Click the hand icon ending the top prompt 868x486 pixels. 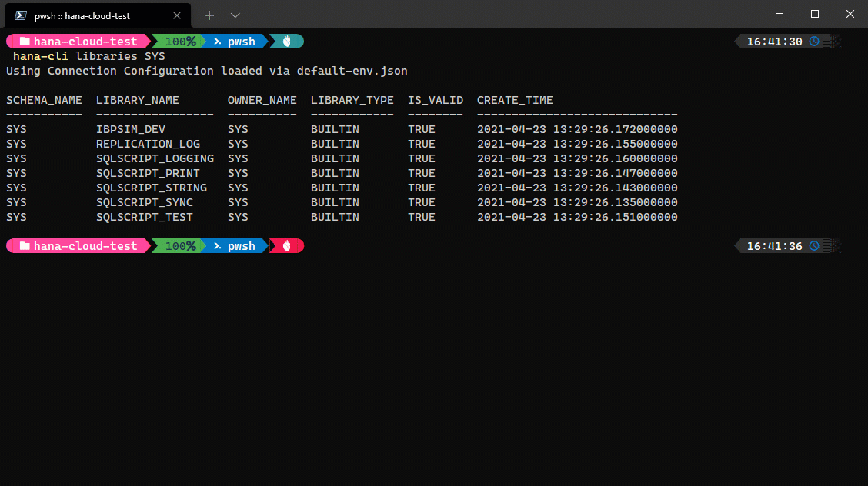click(x=285, y=41)
